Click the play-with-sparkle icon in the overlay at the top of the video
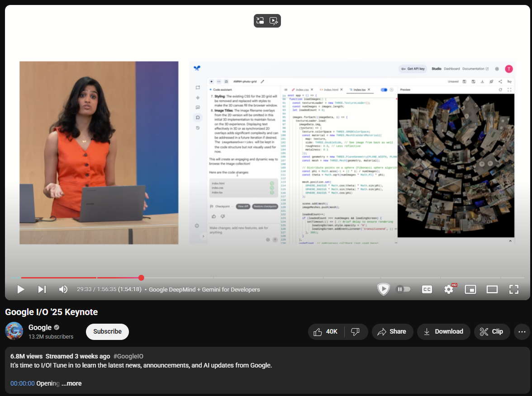 point(273,21)
